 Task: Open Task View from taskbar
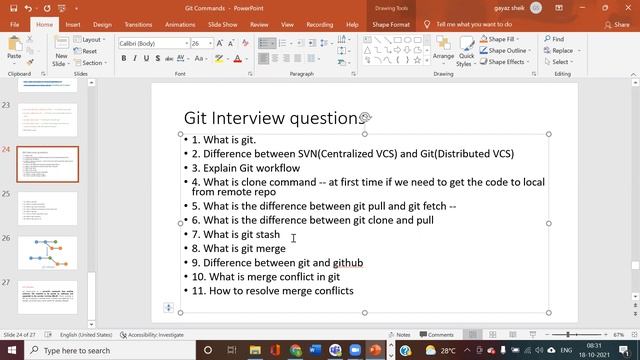tap(232, 350)
